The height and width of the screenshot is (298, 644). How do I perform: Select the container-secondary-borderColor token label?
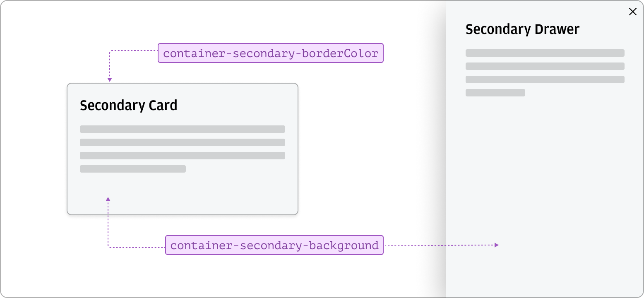271,53
